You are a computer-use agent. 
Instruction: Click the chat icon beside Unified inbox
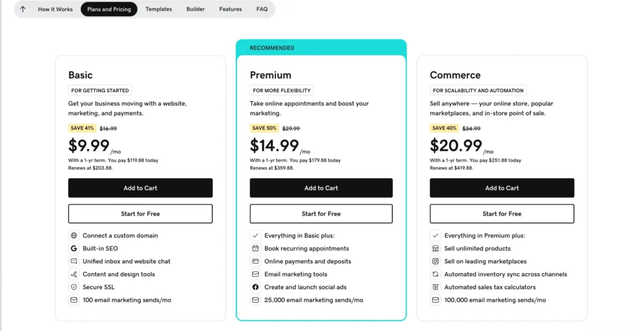tap(74, 261)
